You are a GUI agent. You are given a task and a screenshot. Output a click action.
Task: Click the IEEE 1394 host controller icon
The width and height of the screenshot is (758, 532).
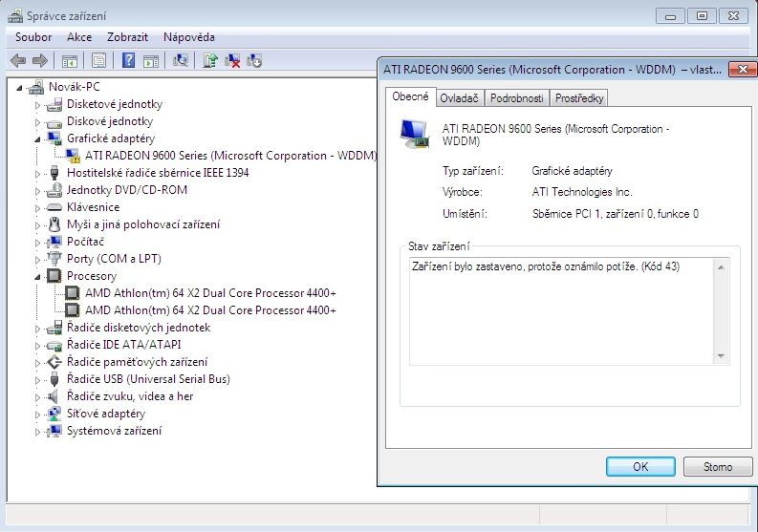(54, 173)
